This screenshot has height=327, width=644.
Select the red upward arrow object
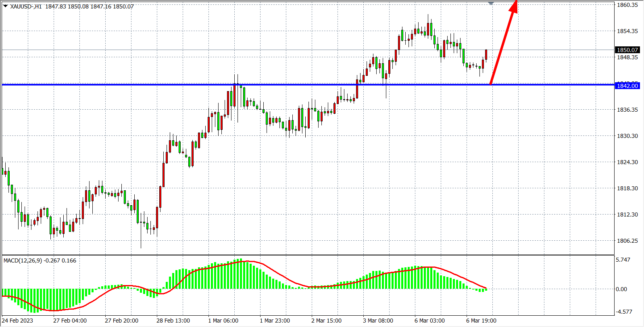pyautogui.click(x=503, y=44)
